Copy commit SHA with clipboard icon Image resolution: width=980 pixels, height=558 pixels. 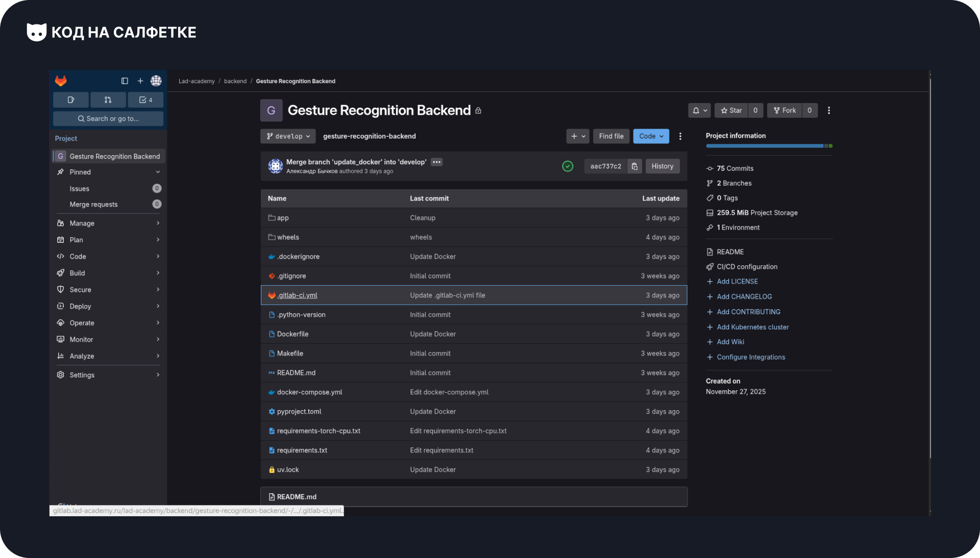pos(634,166)
